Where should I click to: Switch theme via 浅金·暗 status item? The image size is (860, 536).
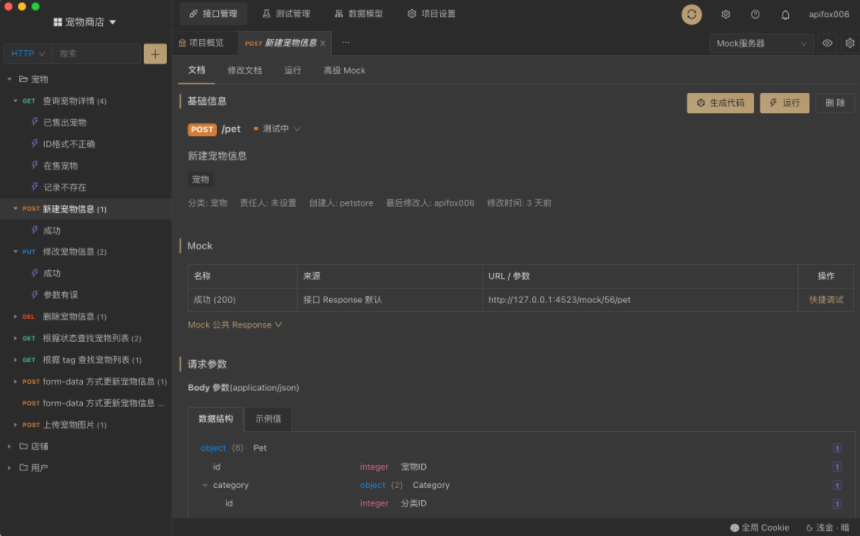(828, 527)
